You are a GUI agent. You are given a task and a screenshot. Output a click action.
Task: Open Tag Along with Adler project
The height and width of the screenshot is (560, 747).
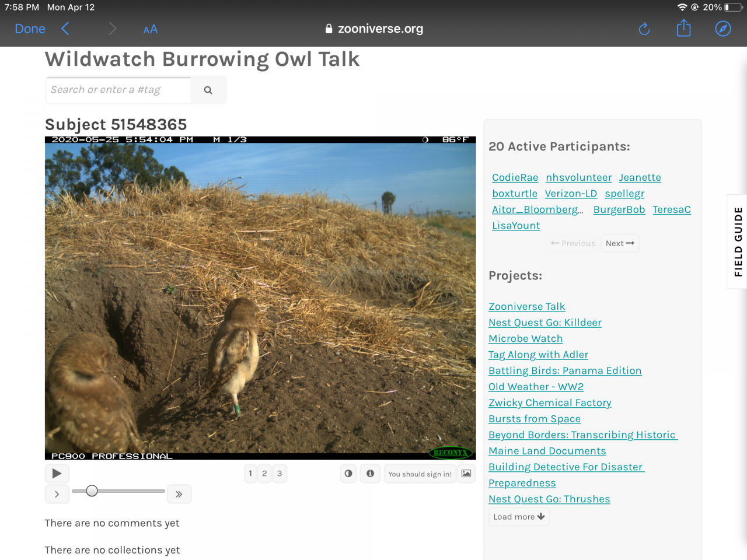tap(538, 355)
